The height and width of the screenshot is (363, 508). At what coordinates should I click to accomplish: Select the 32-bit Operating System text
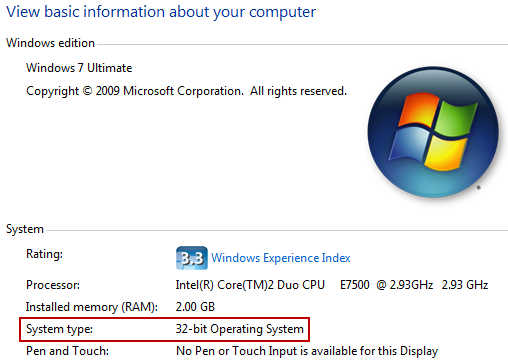(240, 329)
